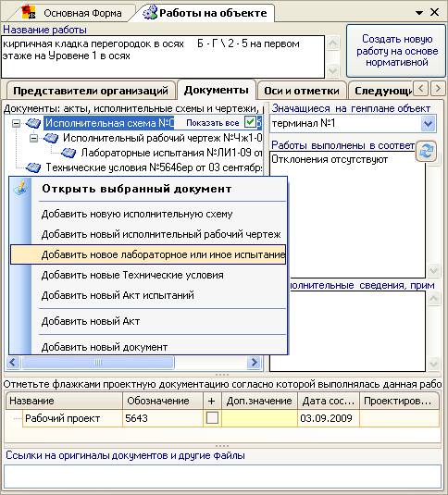Click the refresh icon near Работы выполнены
The width and height of the screenshot is (448, 495).
pyautogui.click(x=426, y=151)
